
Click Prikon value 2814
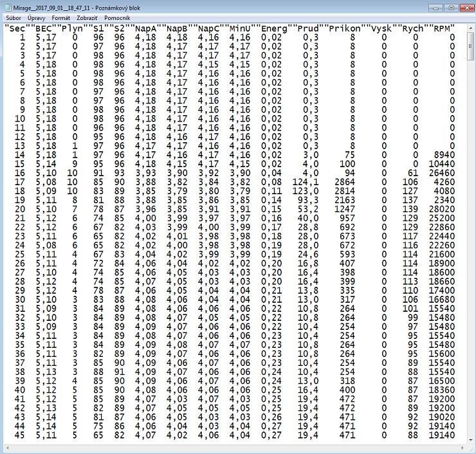pyautogui.click(x=345, y=191)
